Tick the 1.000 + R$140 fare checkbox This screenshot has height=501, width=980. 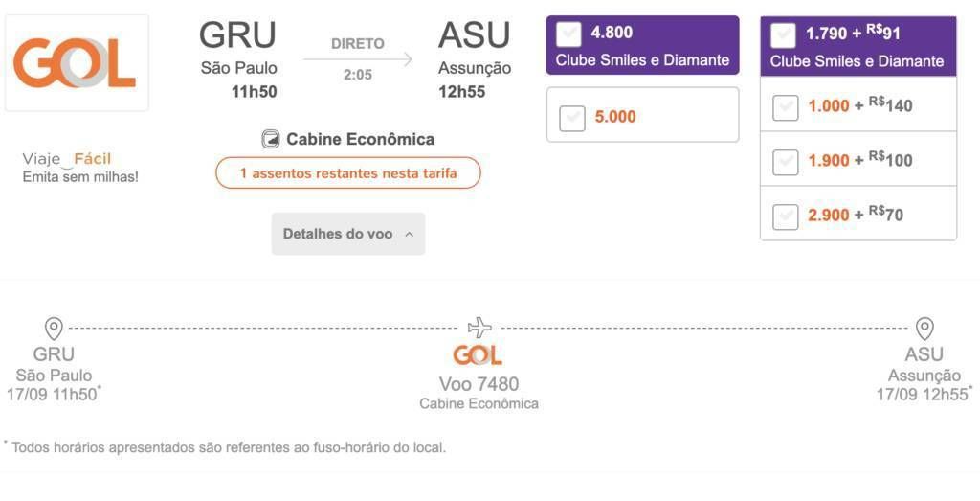(x=786, y=107)
